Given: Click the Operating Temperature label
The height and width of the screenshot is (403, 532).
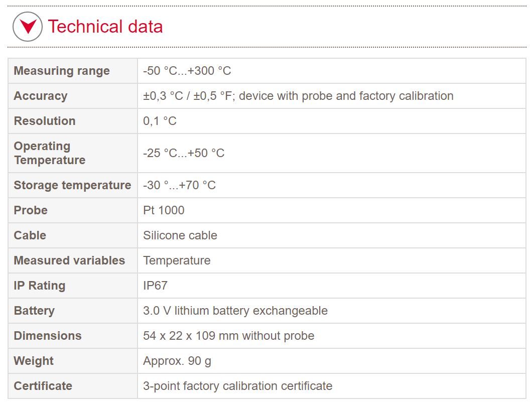Looking at the screenshot, I should (x=50, y=153).
